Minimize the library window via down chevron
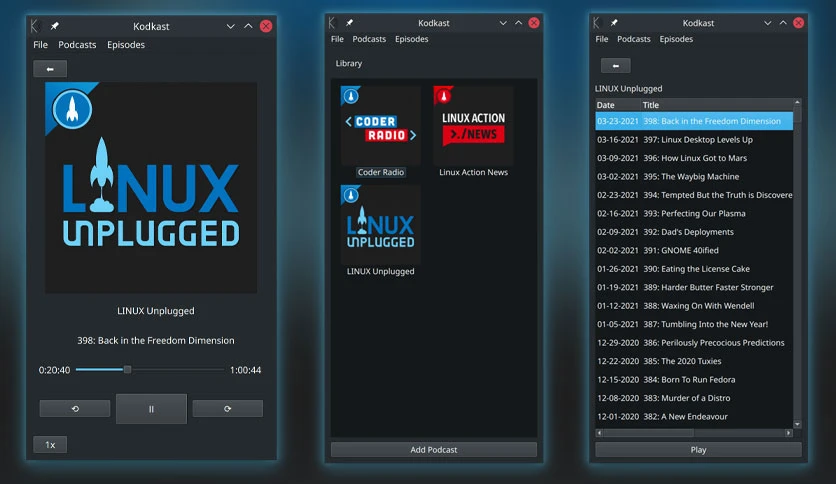Viewport: 836px width, 484px height. coord(503,23)
